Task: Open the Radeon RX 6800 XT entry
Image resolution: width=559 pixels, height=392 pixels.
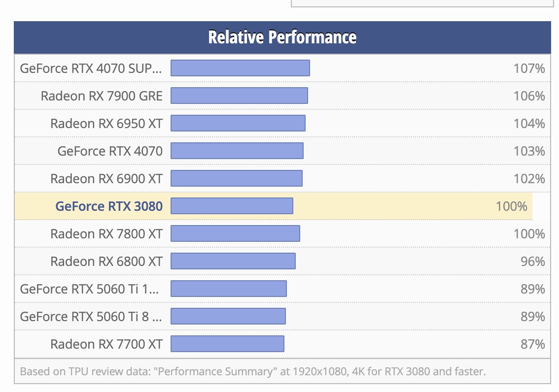Action: pyautogui.click(x=106, y=261)
